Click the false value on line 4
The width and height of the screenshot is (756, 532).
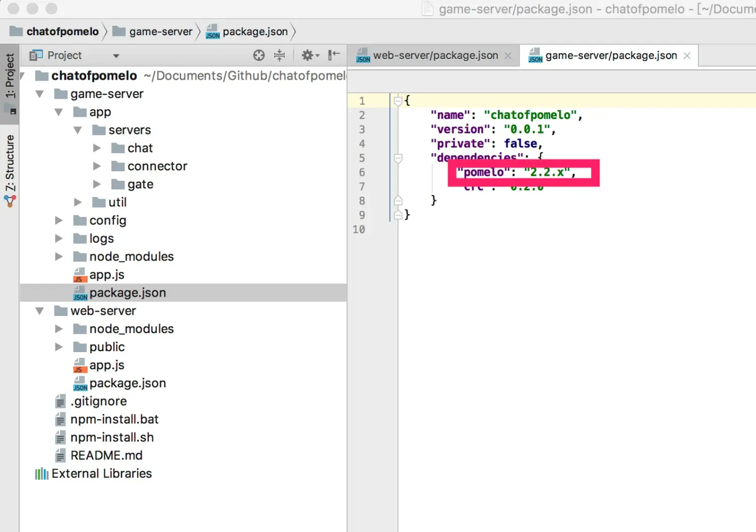click(x=521, y=144)
